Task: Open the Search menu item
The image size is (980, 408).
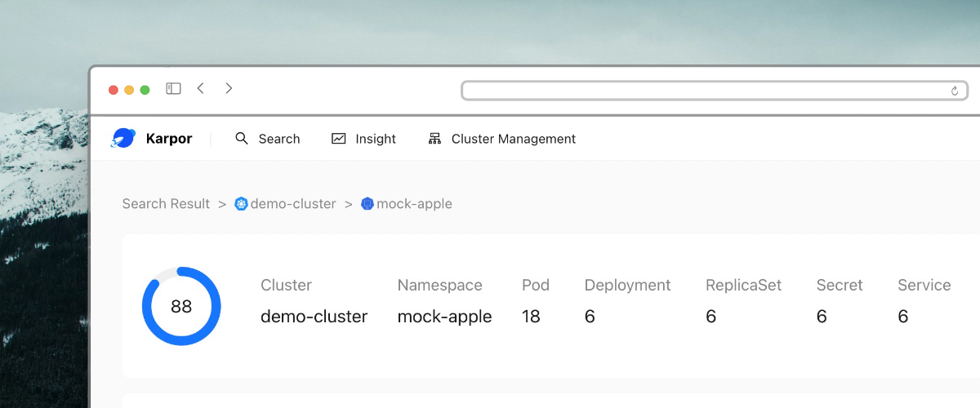Action: coord(278,139)
